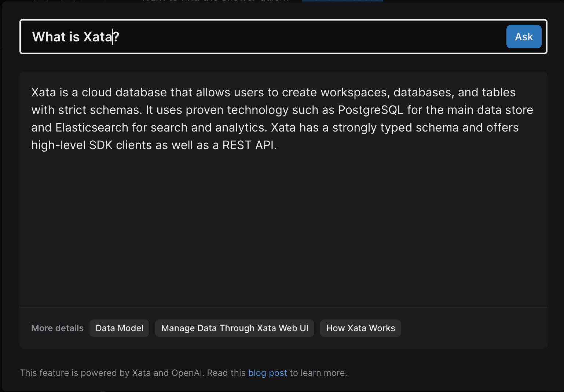Click the word PostgreSQL in the answer

click(x=370, y=110)
